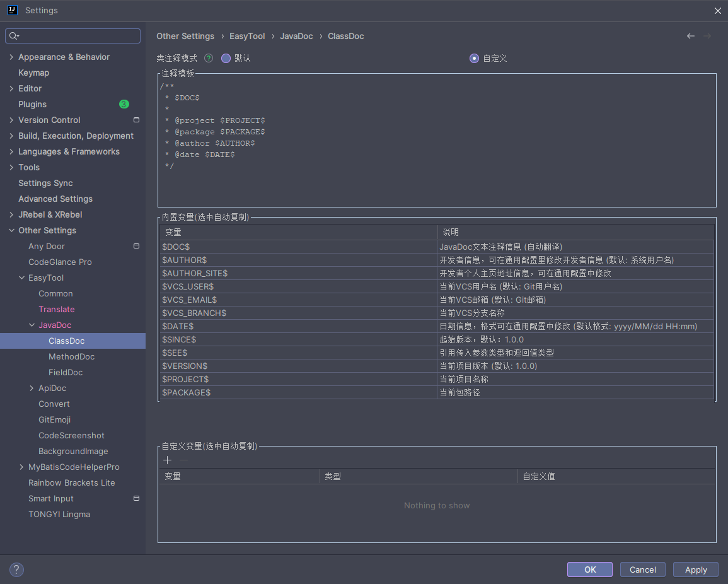Click the help icon beside 类注释模式
Viewport: 728px width, 584px height.
(x=209, y=58)
